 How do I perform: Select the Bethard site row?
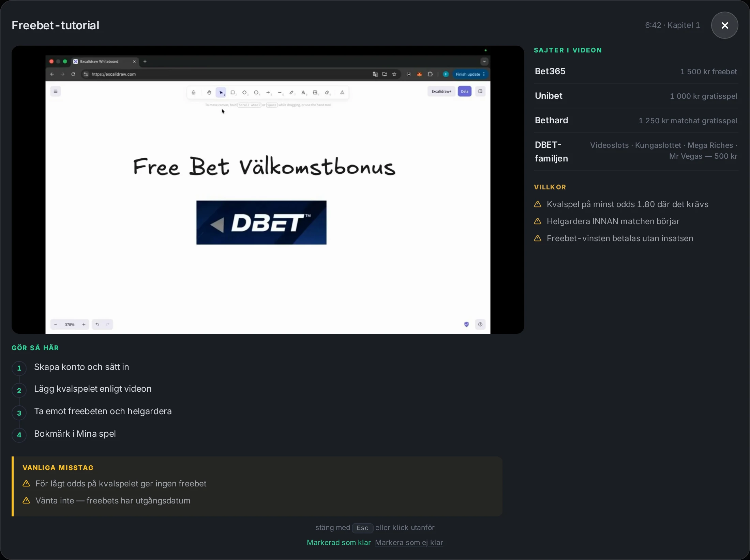[x=636, y=120]
